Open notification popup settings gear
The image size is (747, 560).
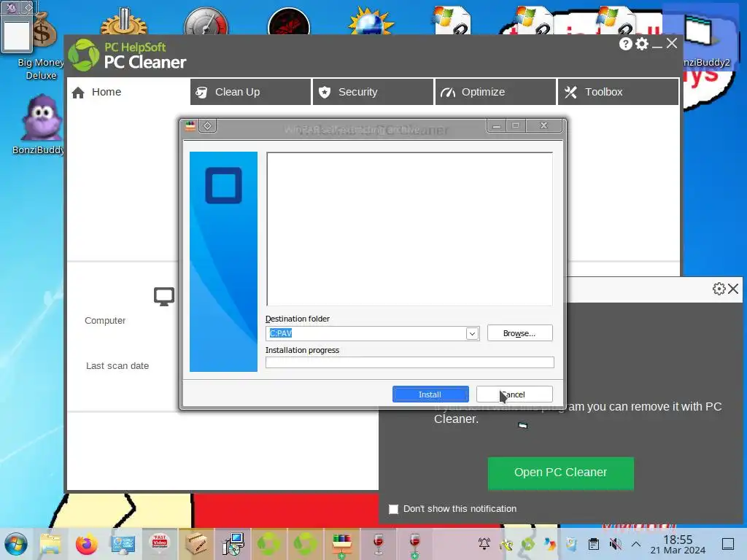[719, 289]
